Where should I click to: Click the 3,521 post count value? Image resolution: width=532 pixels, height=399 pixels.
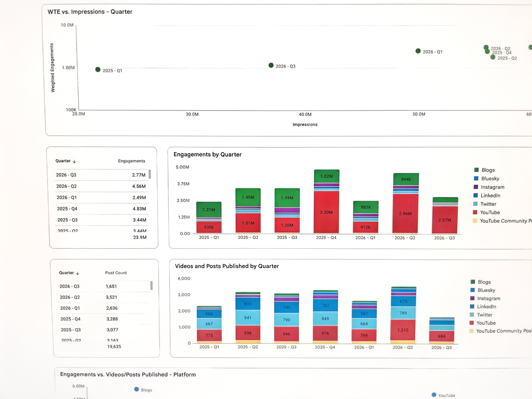click(x=112, y=297)
